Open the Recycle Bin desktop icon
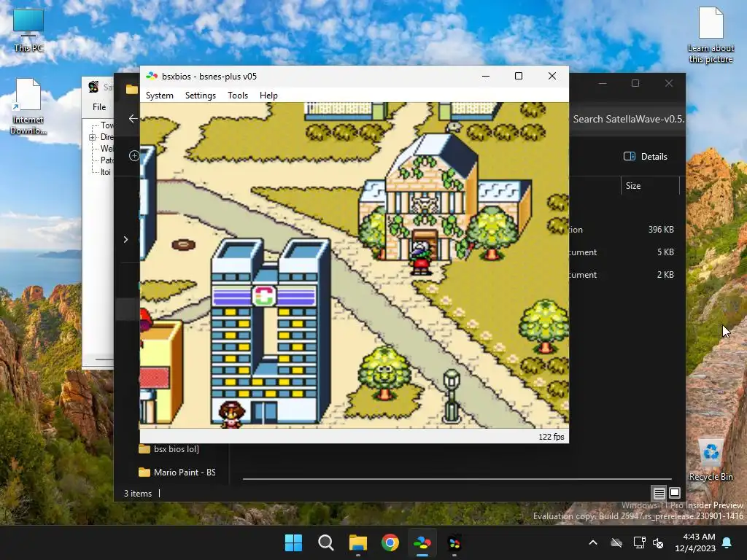 pos(711,460)
